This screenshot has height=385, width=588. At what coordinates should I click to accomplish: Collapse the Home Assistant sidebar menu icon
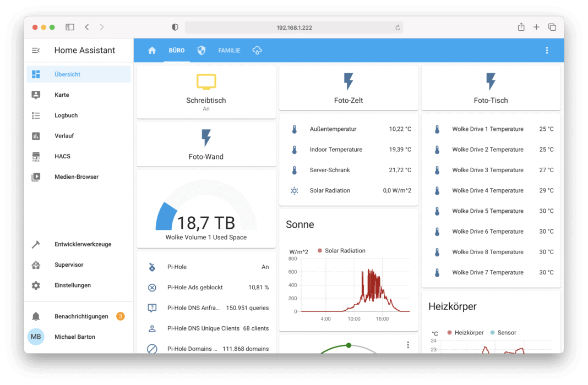(x=36, y=50)
